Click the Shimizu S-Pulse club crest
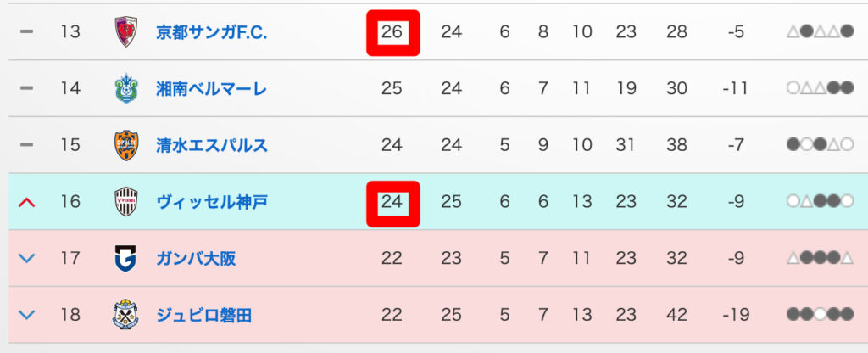Viewport: 868px width, 353px height. tap(125, 145)
